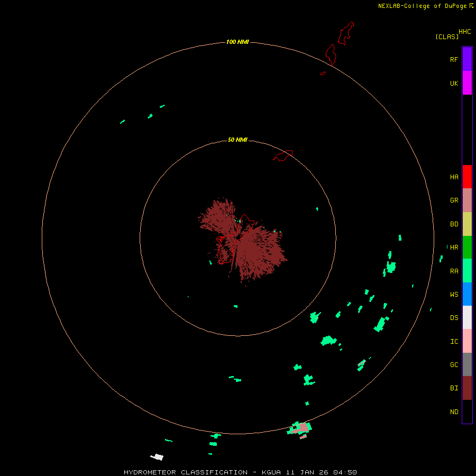Screen dimensions: 476x476
Task: Select the GR salmon legend swatch
Action: (x=467, y=200)
